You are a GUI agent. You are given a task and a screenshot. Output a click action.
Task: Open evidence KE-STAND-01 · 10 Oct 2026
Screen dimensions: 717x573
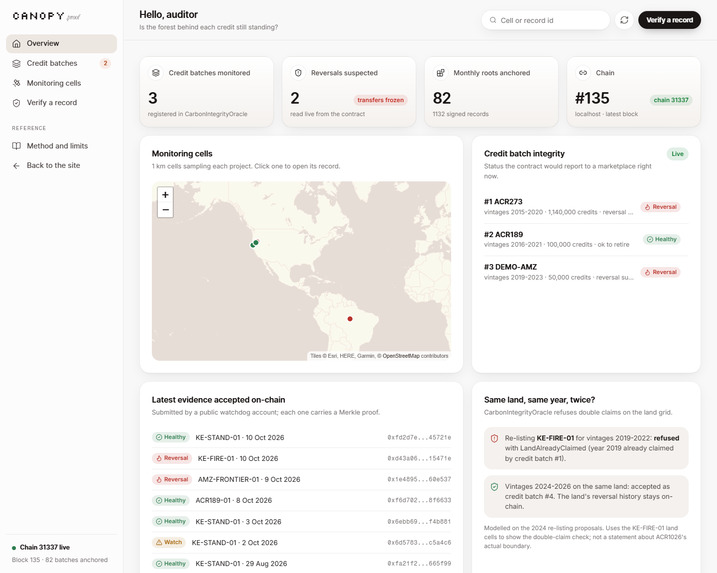(301, 438)
